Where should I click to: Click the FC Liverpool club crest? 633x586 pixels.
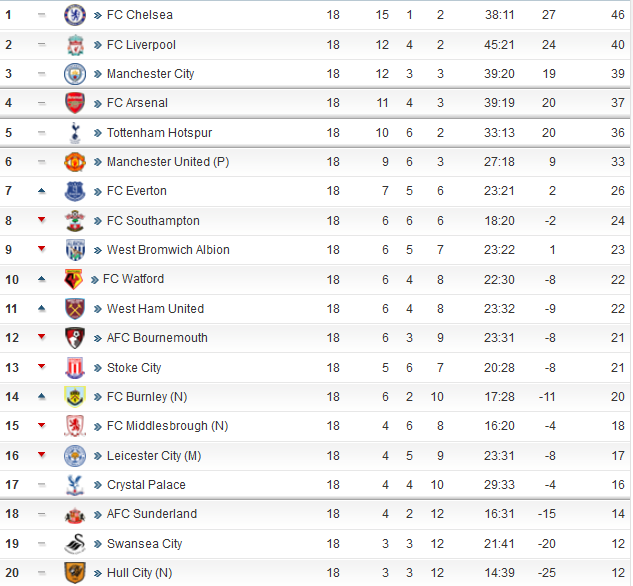pyautogui.click(x=75, y=45)
